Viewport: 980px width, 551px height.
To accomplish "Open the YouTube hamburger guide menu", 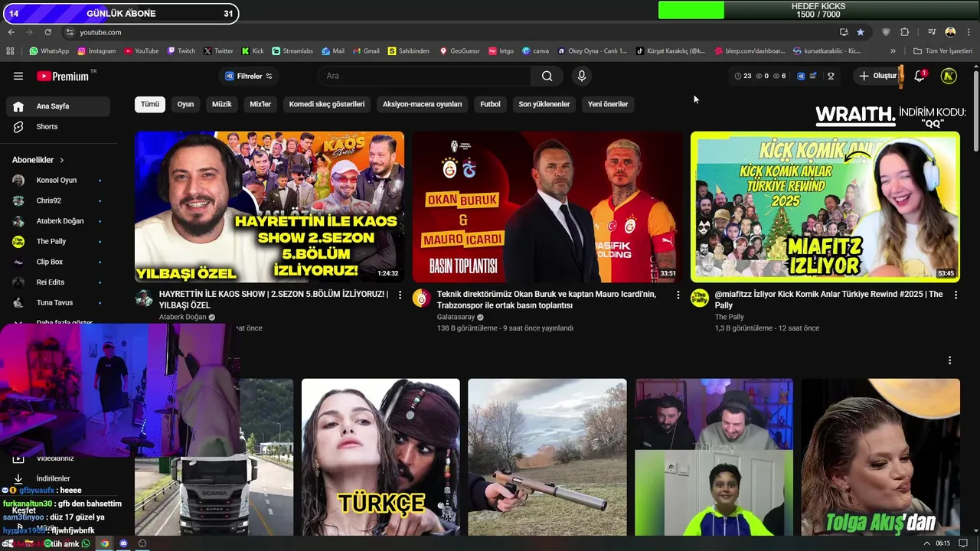I will pyautogui.click(x=18, y=76).
